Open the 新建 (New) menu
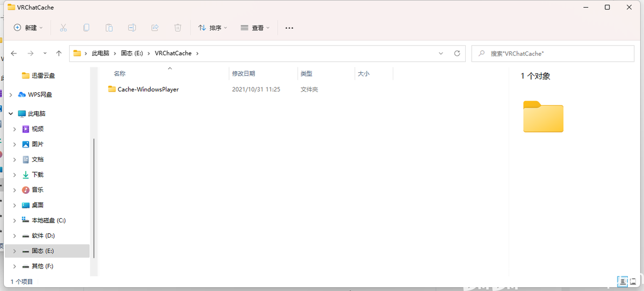Screen dimensions: 644x291 [x=28, y=28]
